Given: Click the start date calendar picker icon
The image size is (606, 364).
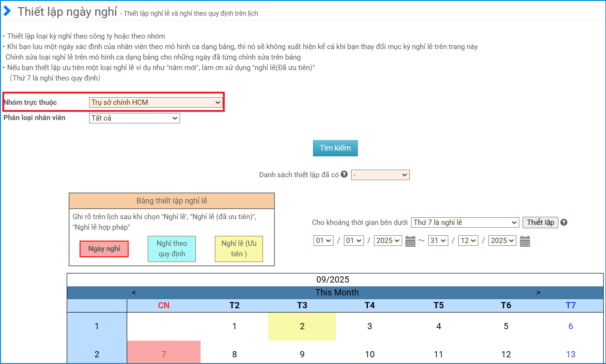Looking at the screenshot, I should 410,242.
